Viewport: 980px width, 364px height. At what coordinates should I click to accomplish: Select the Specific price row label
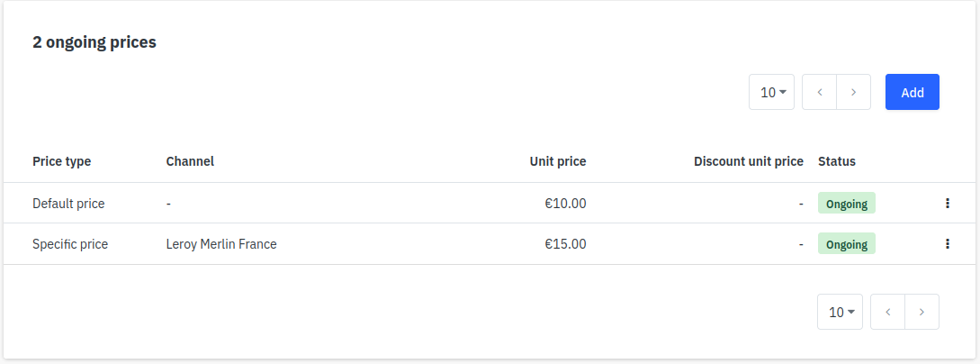pos(70,243)
